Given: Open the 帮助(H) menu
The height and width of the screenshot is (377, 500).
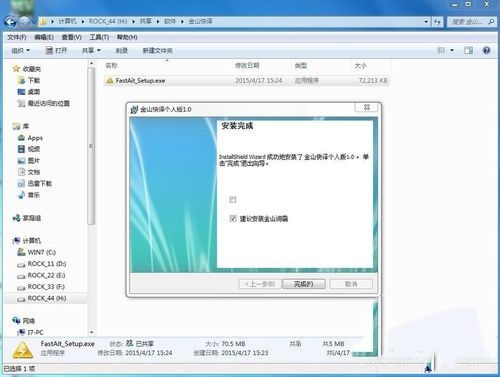Looking at the screenshot, I should [x=127, y=37].
